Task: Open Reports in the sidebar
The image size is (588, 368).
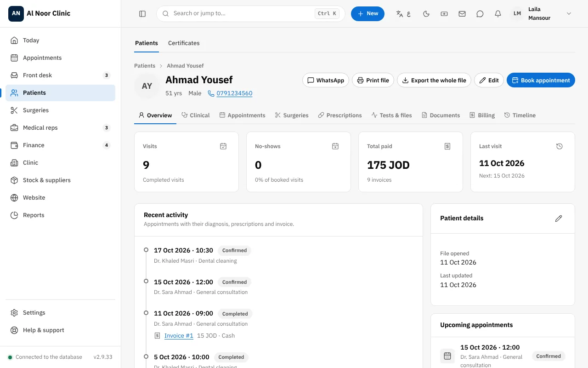Action: point(60,215)
